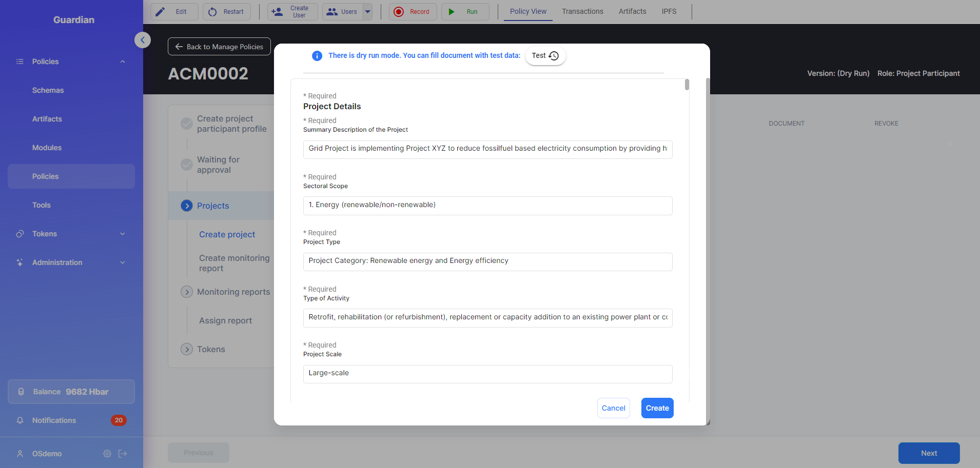Click the Restart circular arrow icon
This screenshot has width=980, height=468.
(x=213, y=12)
